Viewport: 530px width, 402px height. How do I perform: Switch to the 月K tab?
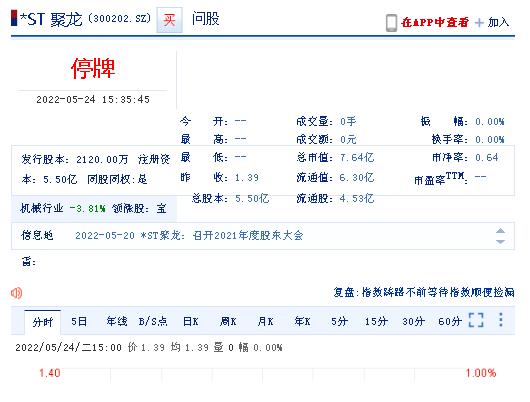[265, 321]
